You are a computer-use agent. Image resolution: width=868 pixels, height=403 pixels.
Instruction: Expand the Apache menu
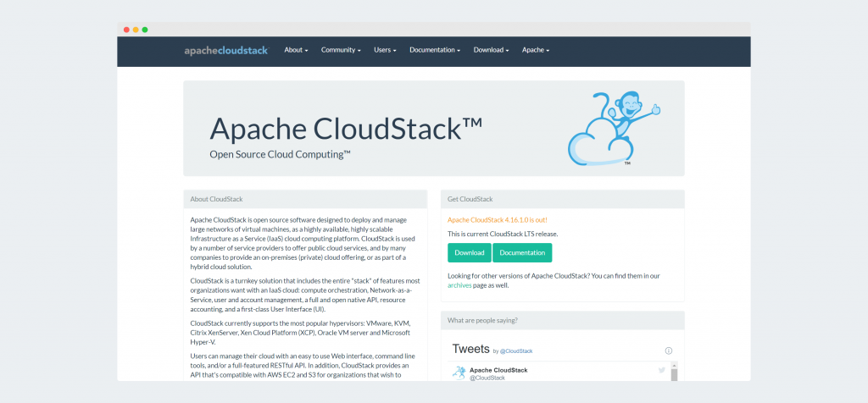tap(536, 50)
